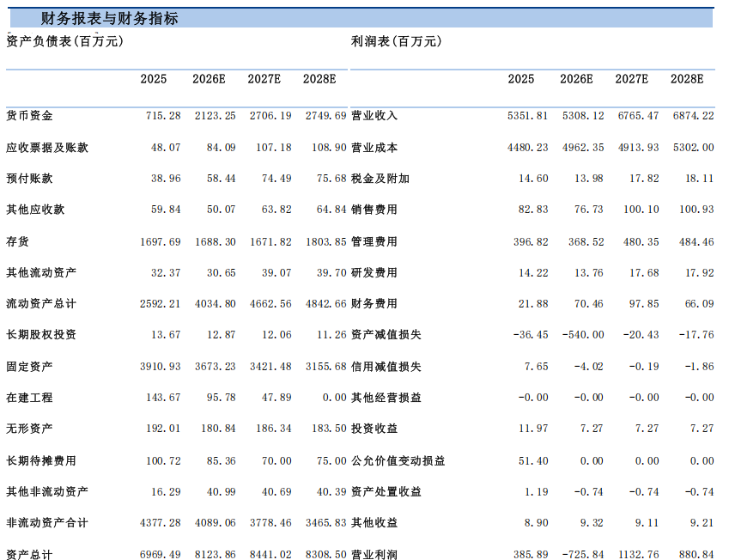Click the 固定资产 row label
Screen dimensions: 729x560
tap(29, 367)
